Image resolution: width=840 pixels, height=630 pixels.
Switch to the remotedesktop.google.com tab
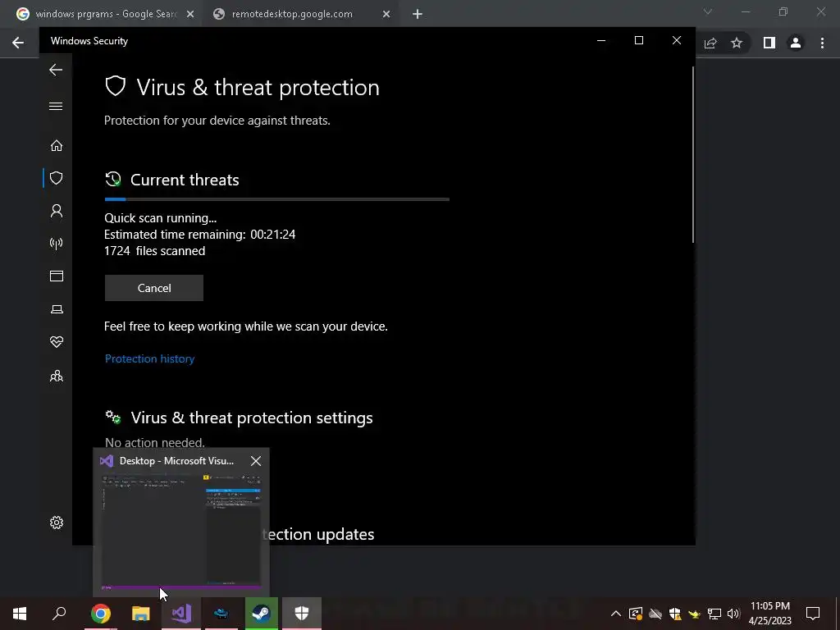pos(292,14)
